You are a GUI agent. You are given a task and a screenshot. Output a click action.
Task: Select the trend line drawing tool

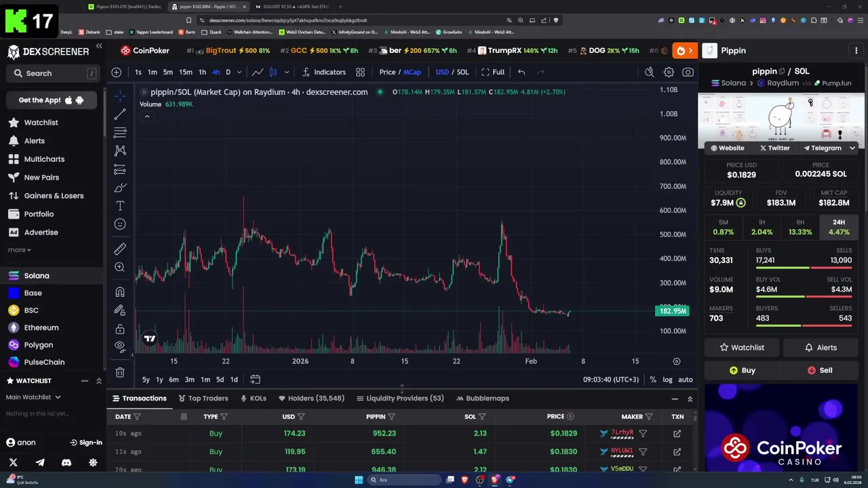tap(120, 114)
